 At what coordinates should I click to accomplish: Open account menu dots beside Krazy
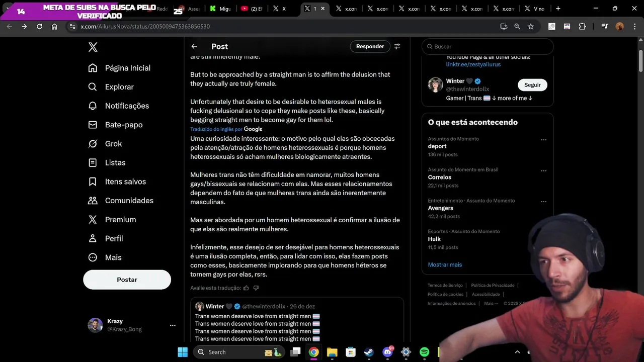(173, 325)
